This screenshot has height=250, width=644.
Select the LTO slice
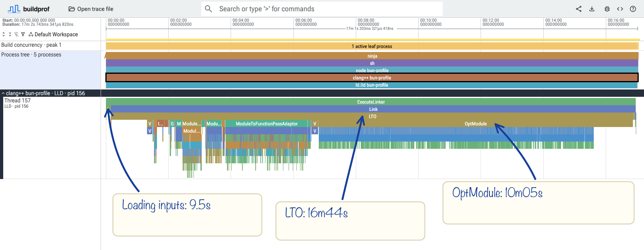[x=372, y=117]
